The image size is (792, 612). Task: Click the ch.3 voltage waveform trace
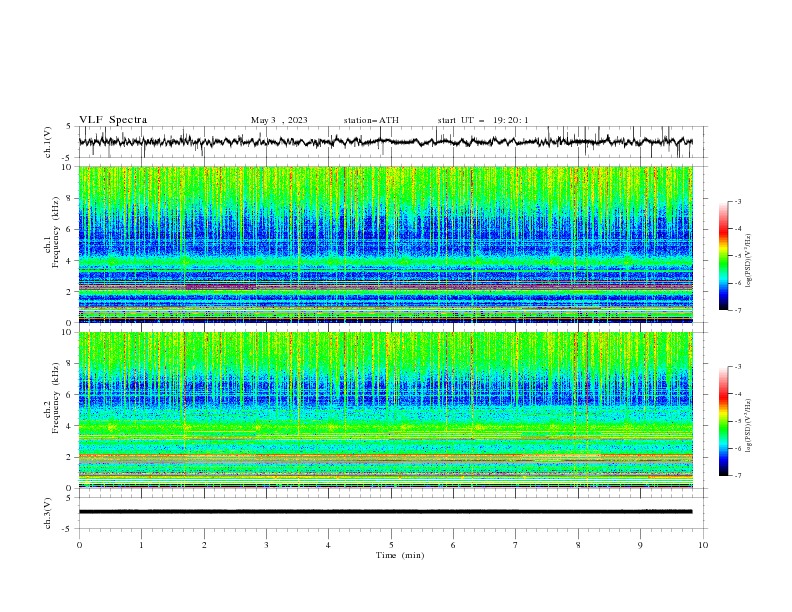(385, 512)
